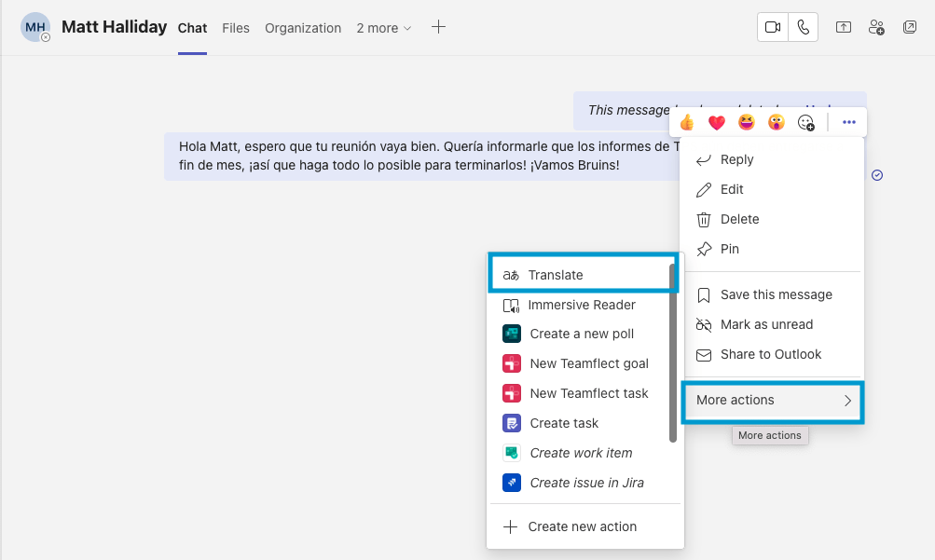Click Create new action
The width and height of the screenshot is (935, 560).
[x=582, y=526]
